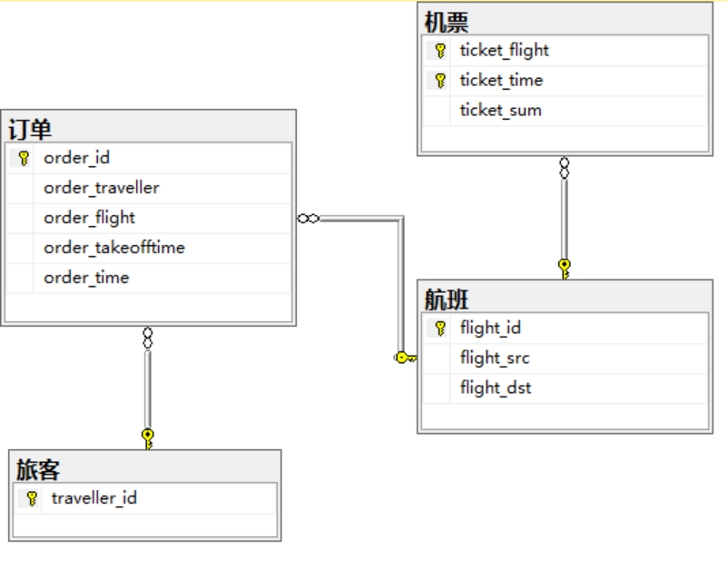The height and width of the screenshot is (569, 728).
Task: Click the relationship endpoint below 订单 table
Action: point(148,338)
